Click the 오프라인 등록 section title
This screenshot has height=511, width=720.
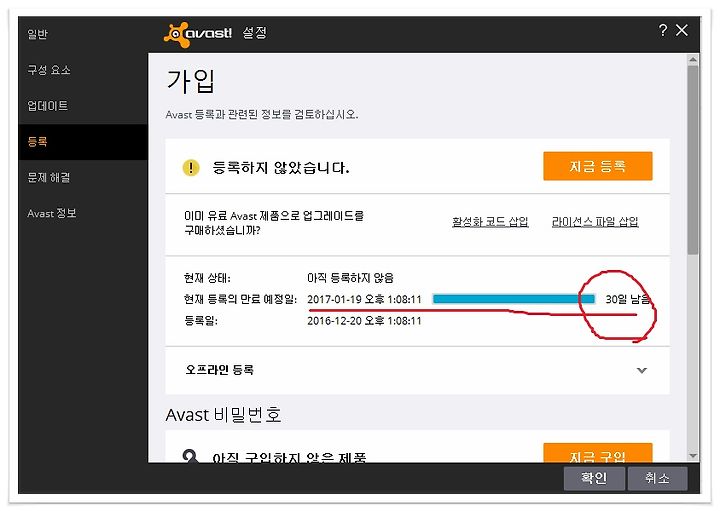pyautogui.click(x=219, y=370)
